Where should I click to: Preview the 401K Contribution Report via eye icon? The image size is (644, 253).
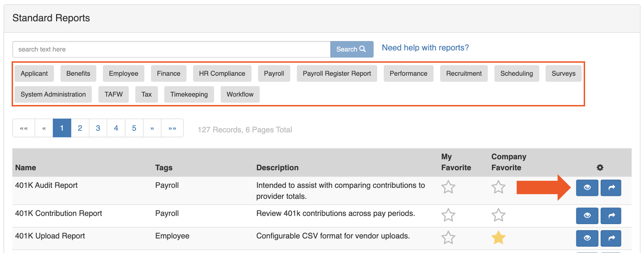point(587,216)
